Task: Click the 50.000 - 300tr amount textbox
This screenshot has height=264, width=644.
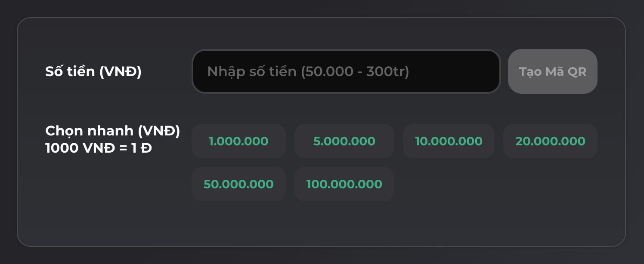Action: click(x=346, y=71)
